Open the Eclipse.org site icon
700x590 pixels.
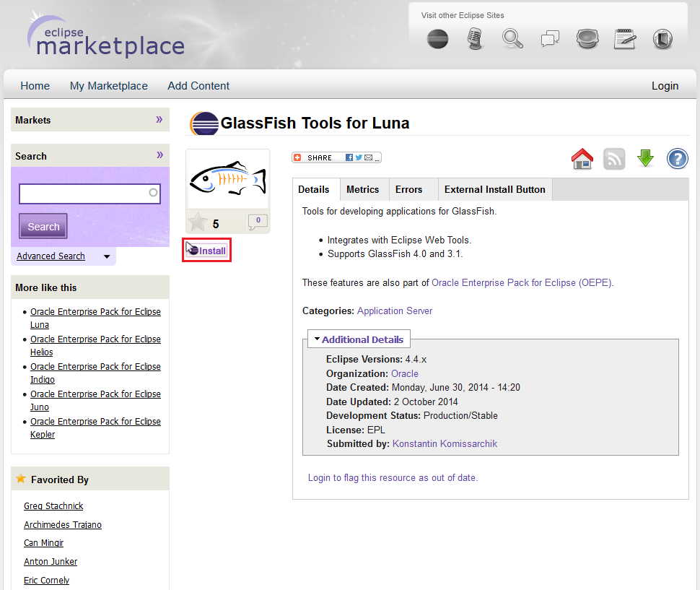[437, 39]
